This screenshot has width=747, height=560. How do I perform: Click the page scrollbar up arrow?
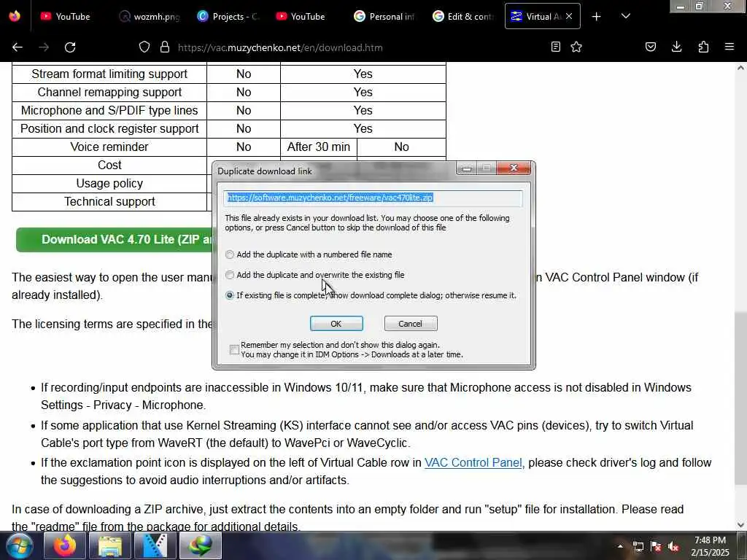coord(740,68)
